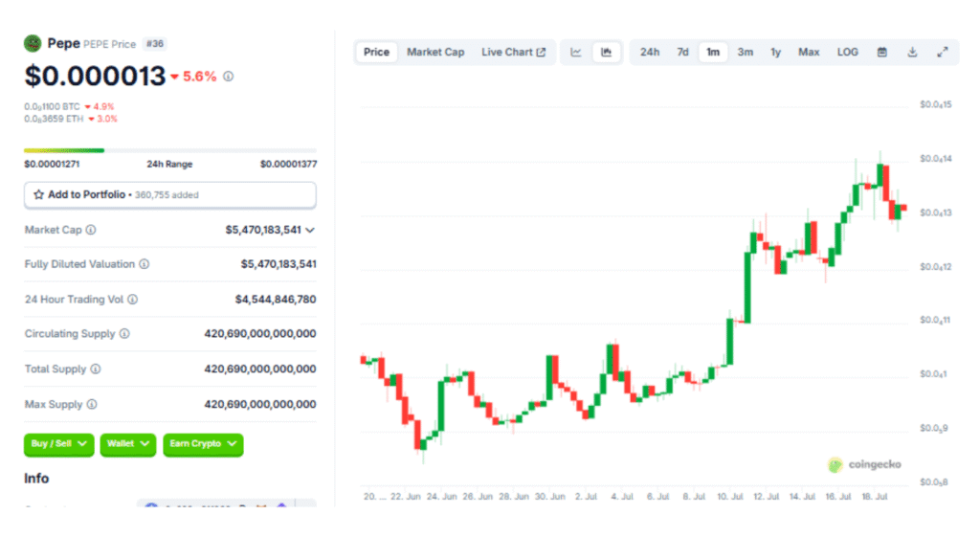
Task: Open the Buy / Sell dropdown
Action: [x=58, y=444]
